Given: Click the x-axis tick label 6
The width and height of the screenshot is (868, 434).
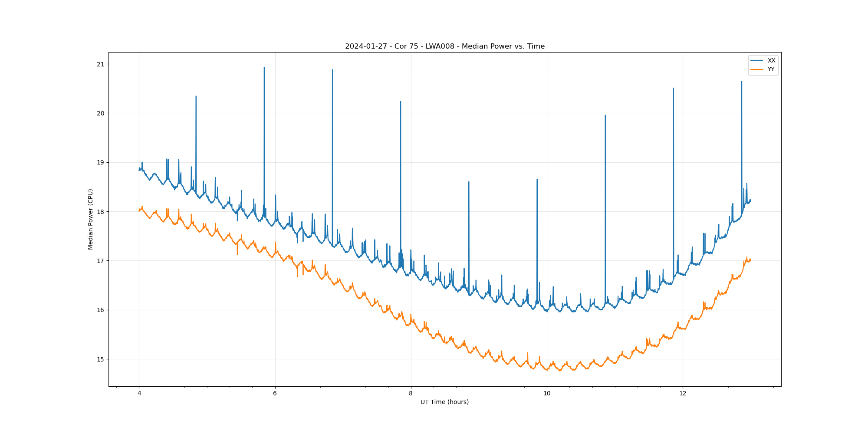Looking at the screenshot, I should point(275,394).
